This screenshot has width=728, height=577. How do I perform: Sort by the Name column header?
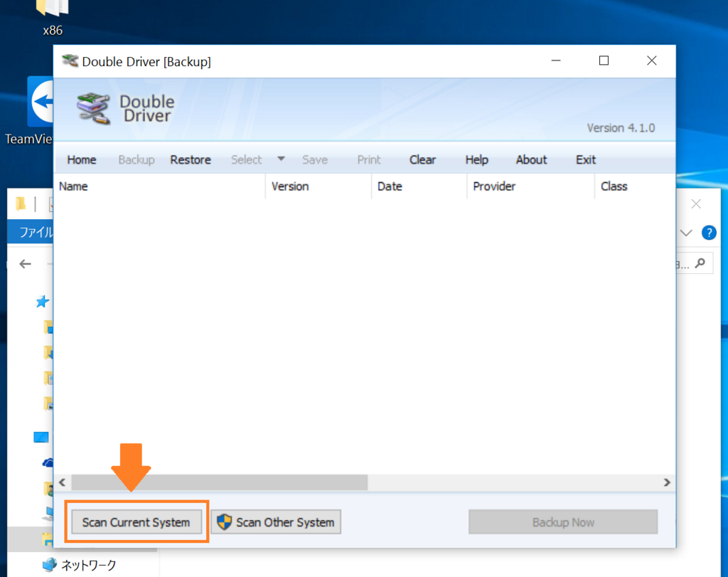point(159,186)
